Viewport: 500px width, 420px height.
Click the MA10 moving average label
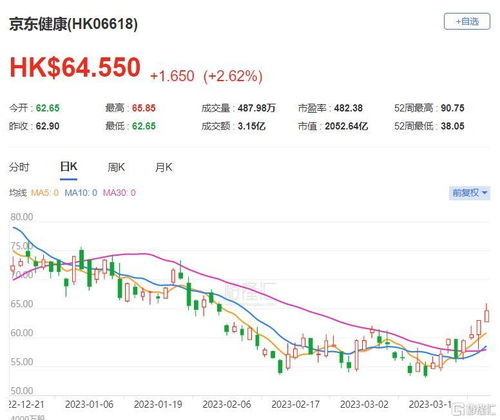81,193
